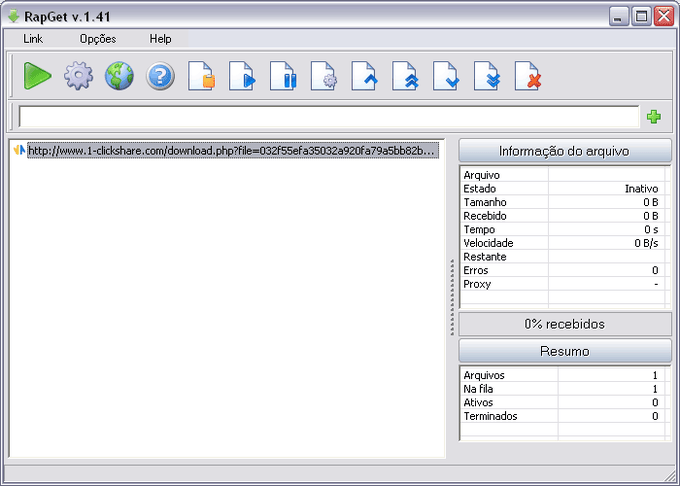Paste links using the clipboard page icon

(201, 76)
